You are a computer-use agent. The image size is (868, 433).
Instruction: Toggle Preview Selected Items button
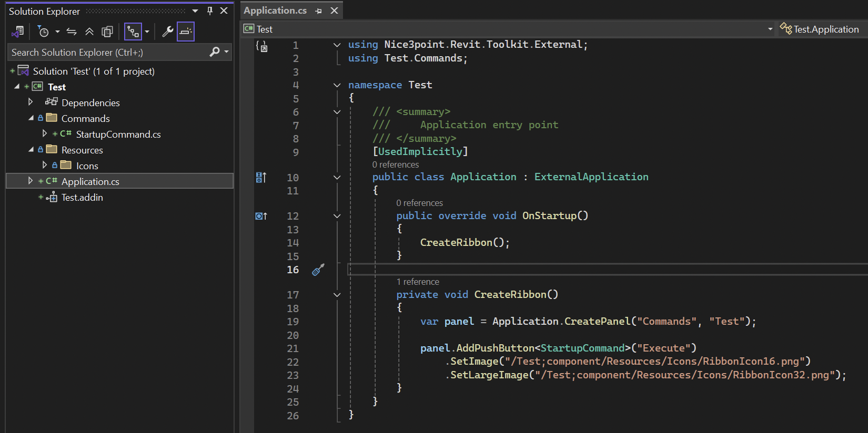pos(186,32)
